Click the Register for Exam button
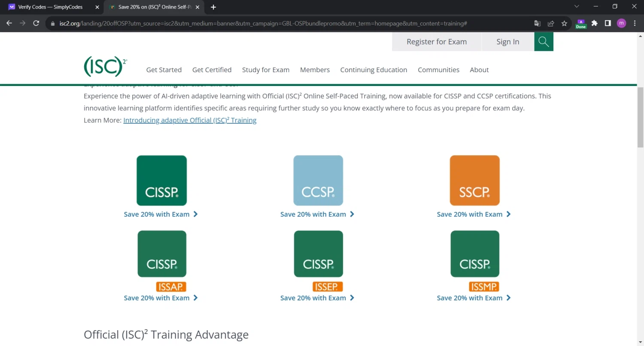This screenshot has height=346, width=644. (x=437, y=42)
